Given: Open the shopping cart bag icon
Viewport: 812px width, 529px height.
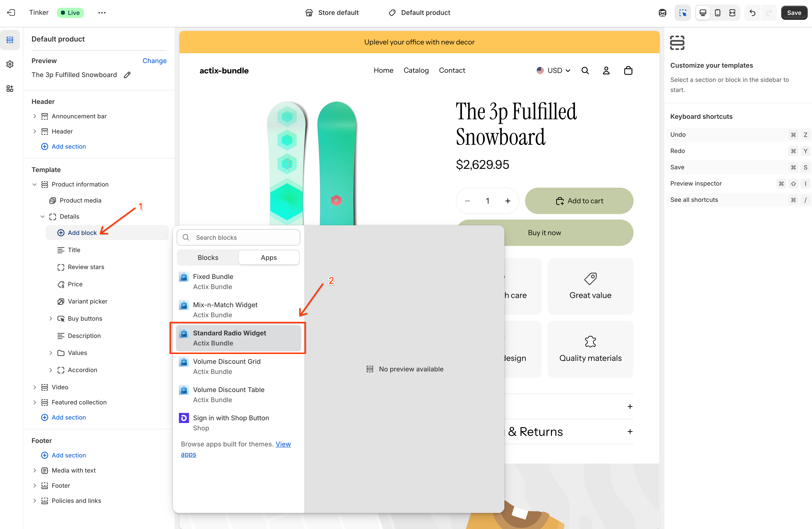Looking at the screenshot, I should pyautogui.click(x=628, y=71).
